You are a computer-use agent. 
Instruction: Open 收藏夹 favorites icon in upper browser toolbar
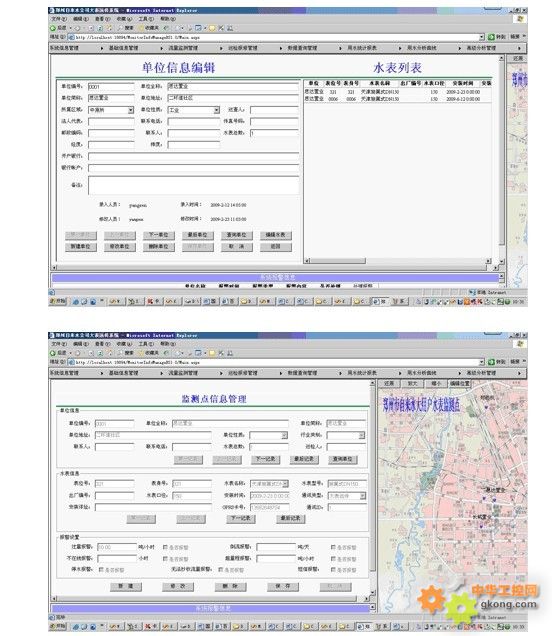[142, 28]
